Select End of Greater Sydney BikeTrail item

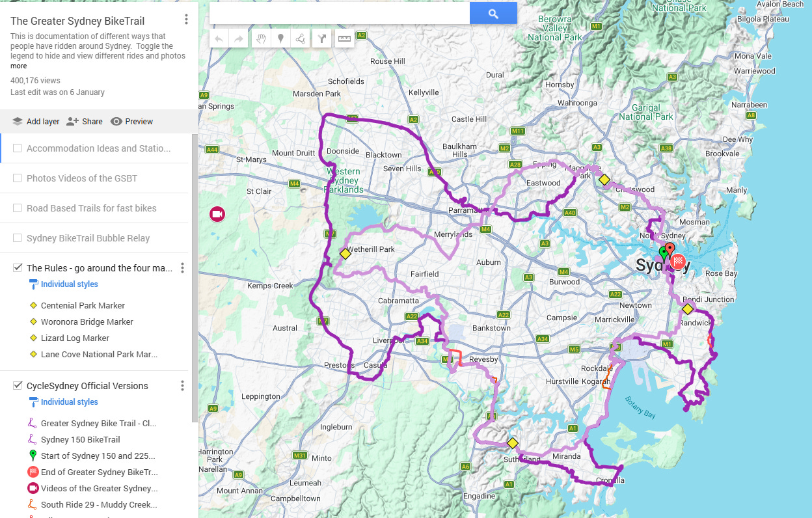pyautogui.click(x=99, y=472)
